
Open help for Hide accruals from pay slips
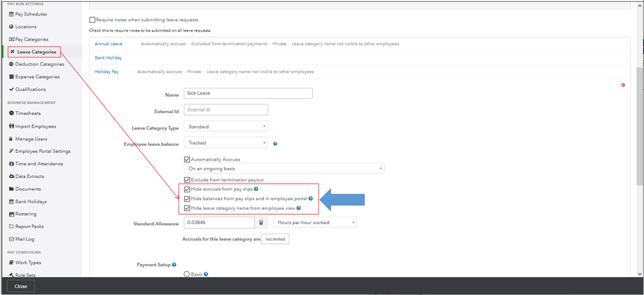pyautogui.click(x=256, y=189)
